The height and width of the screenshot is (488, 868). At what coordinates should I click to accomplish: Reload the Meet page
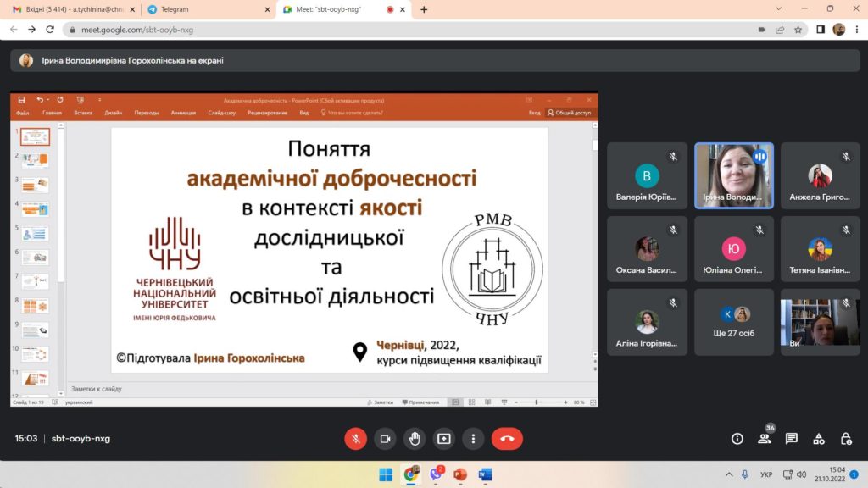click(x=50, y=30)
